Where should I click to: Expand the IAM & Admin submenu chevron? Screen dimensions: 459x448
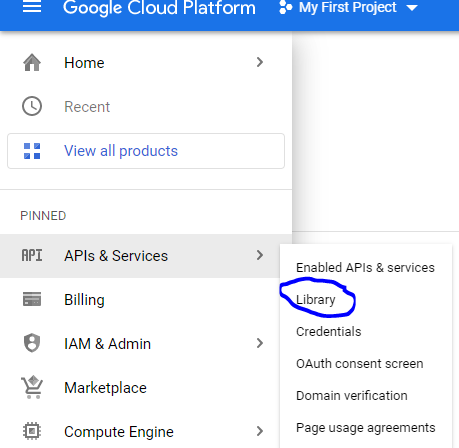click(x=260, y=343)
